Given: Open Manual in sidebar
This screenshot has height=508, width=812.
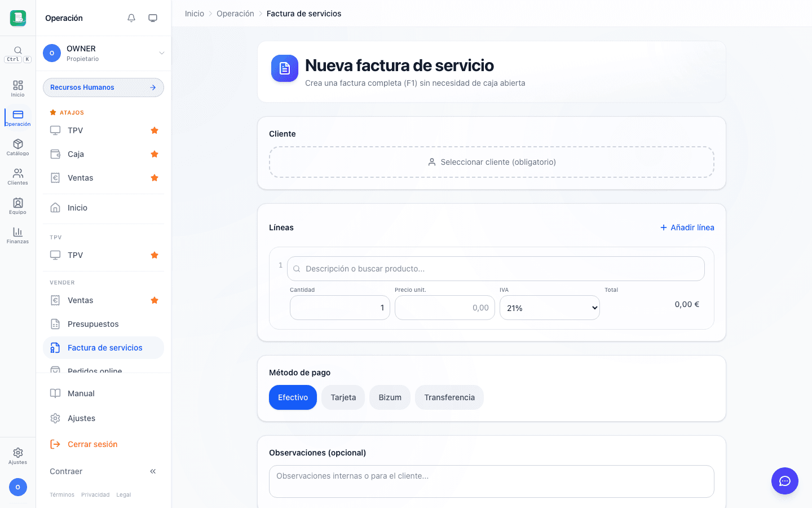Looking at the screenshot, I should (x=103, y=393).
